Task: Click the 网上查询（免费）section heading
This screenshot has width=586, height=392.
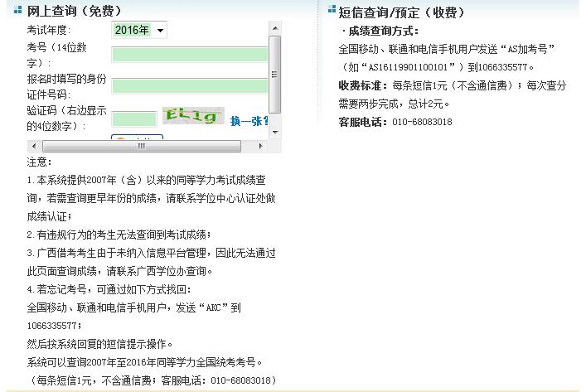Action: 74,11
